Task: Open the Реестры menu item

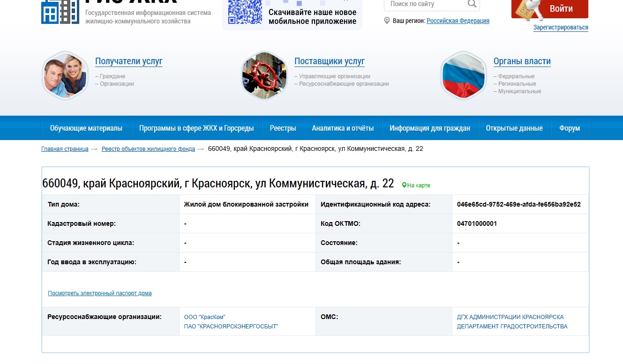Action: (283, 128)
